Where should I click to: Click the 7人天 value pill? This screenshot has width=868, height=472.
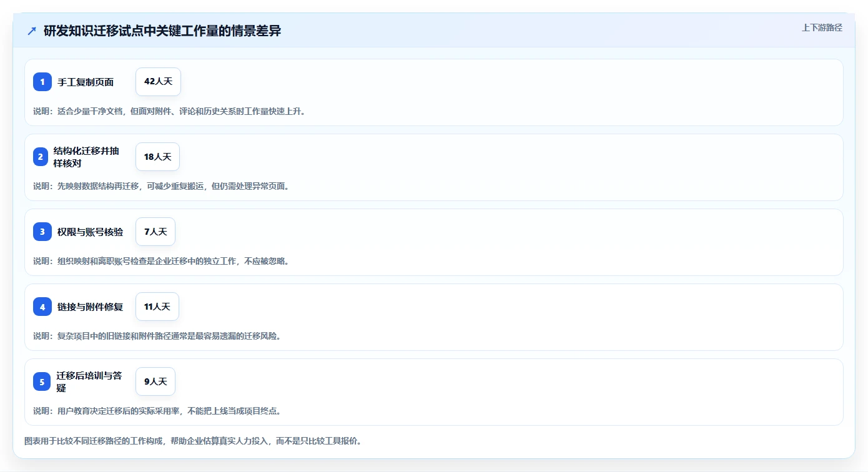tap(155, 232)
